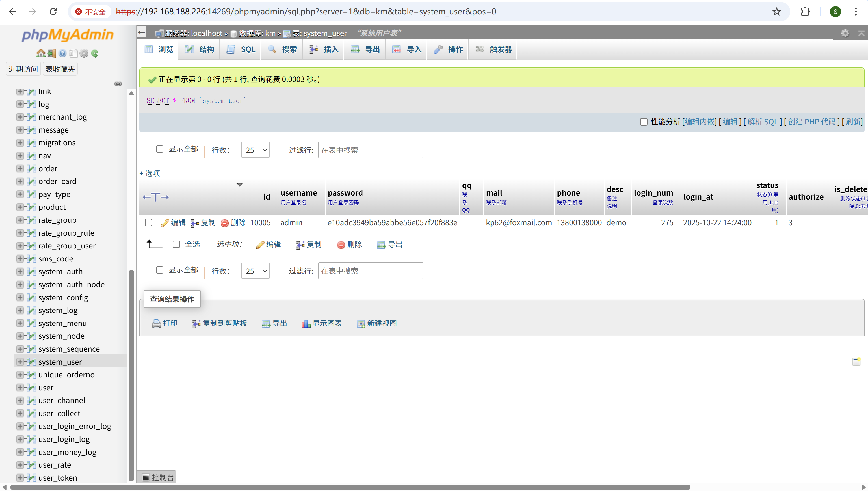Enable the 性能分析 profiling checkbox
Screen dimensions: 868x491
coord(644,122)
